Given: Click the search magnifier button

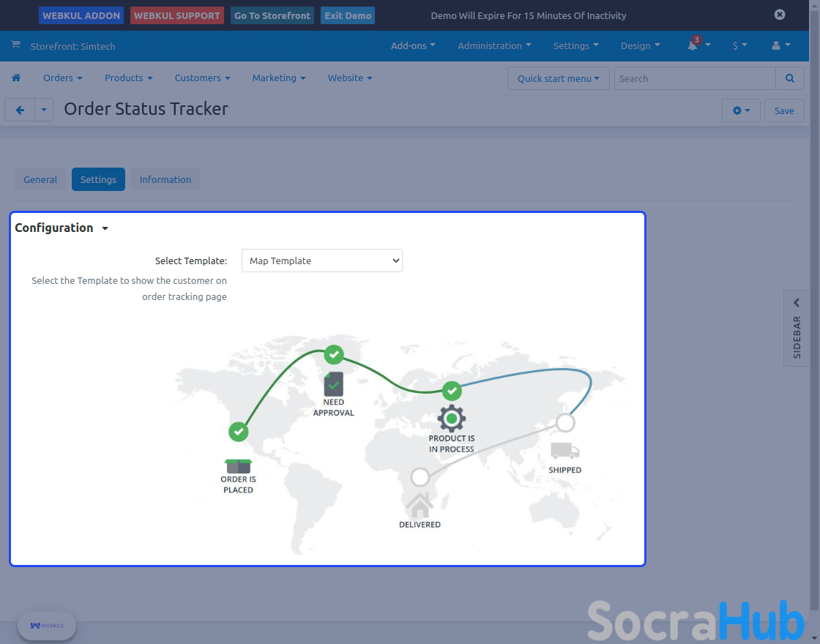Looking at the screenshot, I should (790, 78).
